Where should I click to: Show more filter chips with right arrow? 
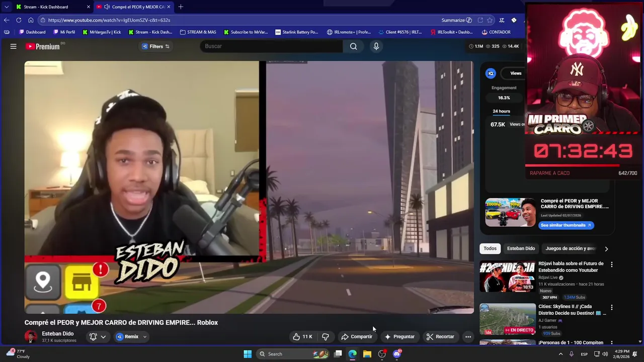(606, 249)
